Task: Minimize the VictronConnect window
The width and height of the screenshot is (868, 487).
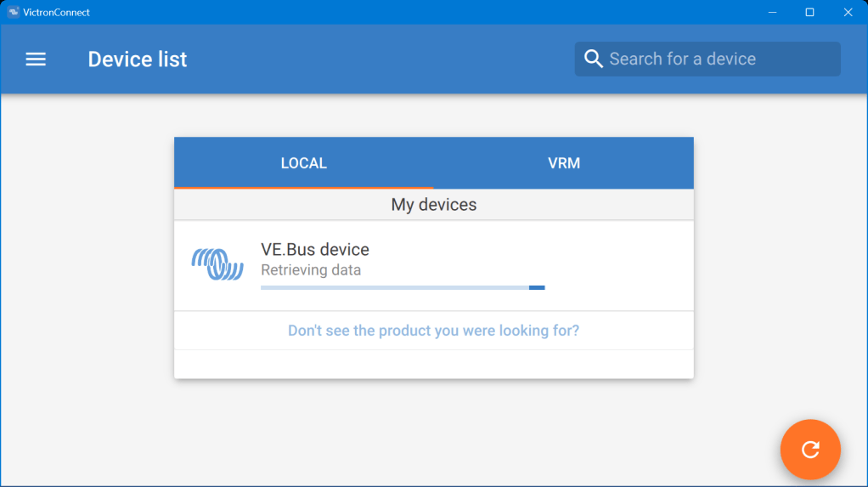Action: coord(773,12)
